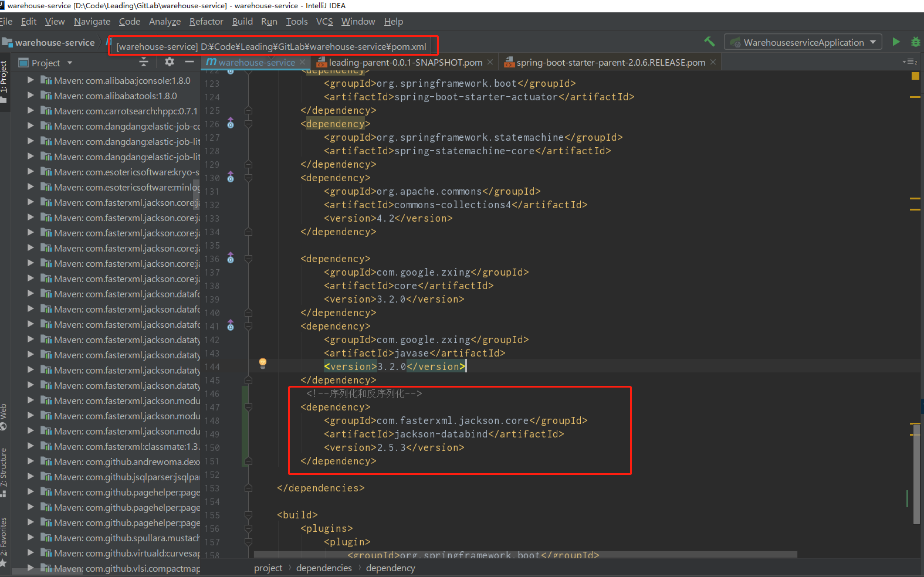Open the Z: Structure tool window tab
Image resolution: width=924 pixels, height=577 pixels.
point(4,472)
